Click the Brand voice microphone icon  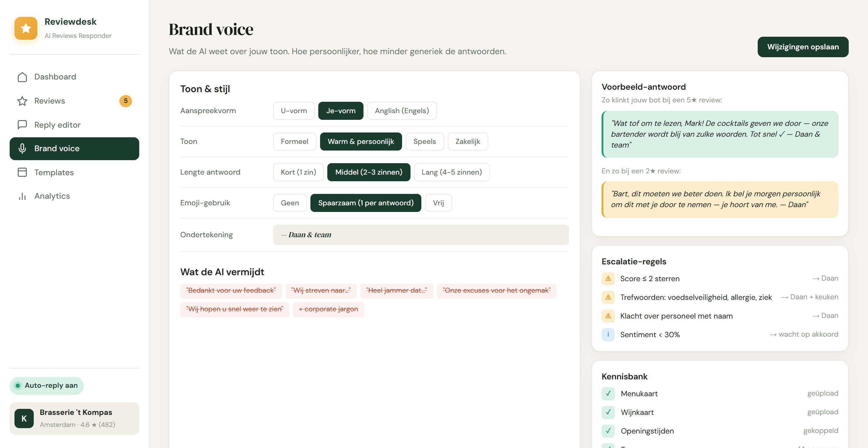(22, 148)
